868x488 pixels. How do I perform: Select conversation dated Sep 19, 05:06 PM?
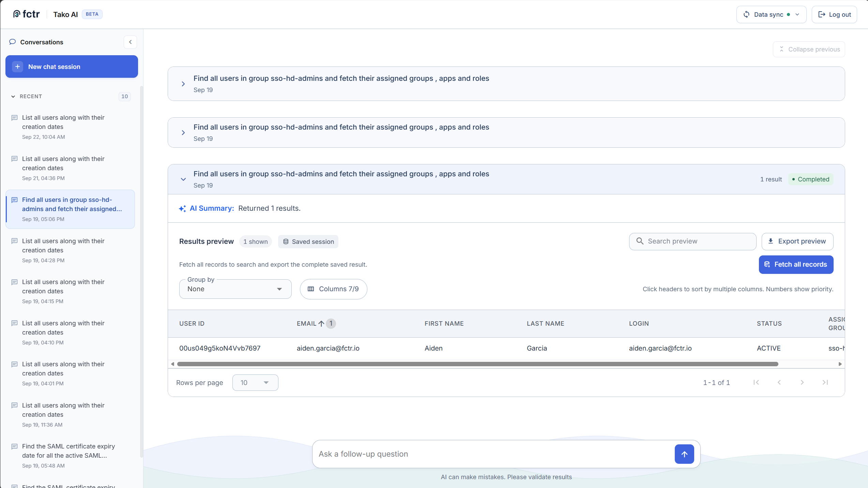[70, 209]
